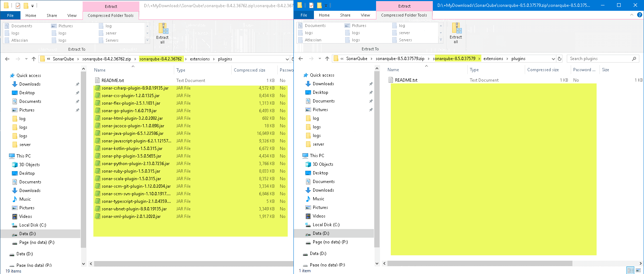The image size is (644, 274).
Task: Select sonar-vbnet-plugin-8.9.0.19135.jar
Action: coord(134,209)
